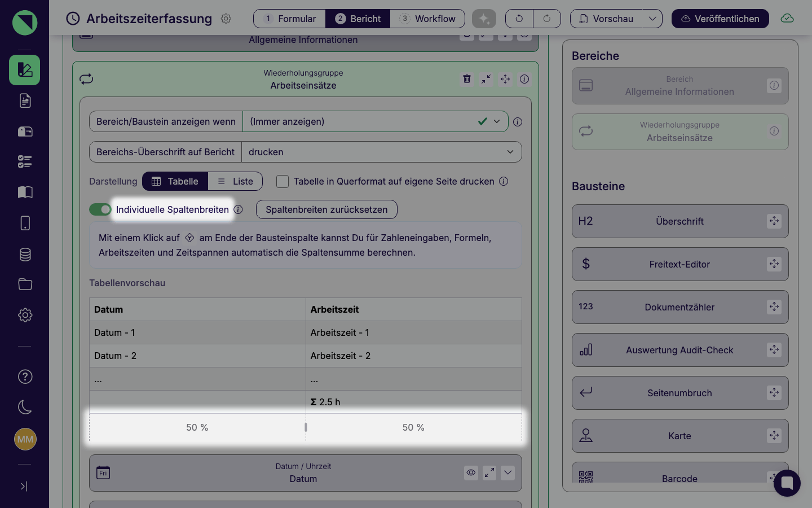This screenshot has width=812, height=508.
Task: Open the checklist tasks sidebar icon
Action: coord(25,162)
